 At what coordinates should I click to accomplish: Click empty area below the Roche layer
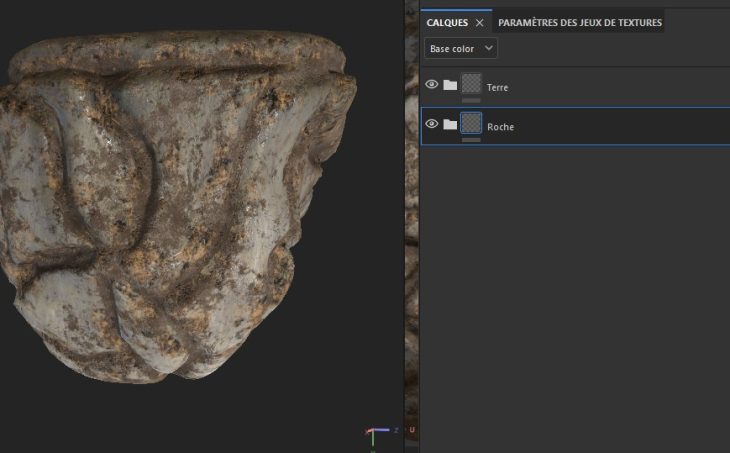pyautogui.click(x=575, y=300)
